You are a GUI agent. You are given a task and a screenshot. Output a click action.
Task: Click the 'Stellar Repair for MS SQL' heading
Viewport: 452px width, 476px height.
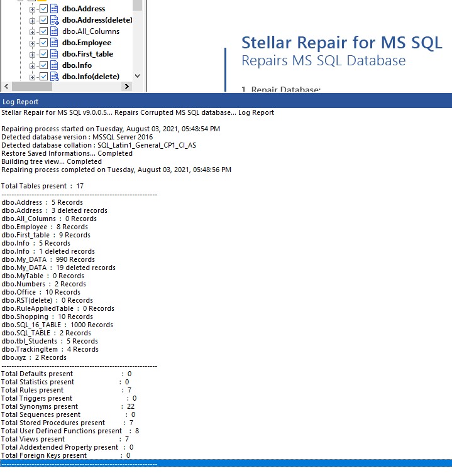pyautogui.click(x=341, y=43)
